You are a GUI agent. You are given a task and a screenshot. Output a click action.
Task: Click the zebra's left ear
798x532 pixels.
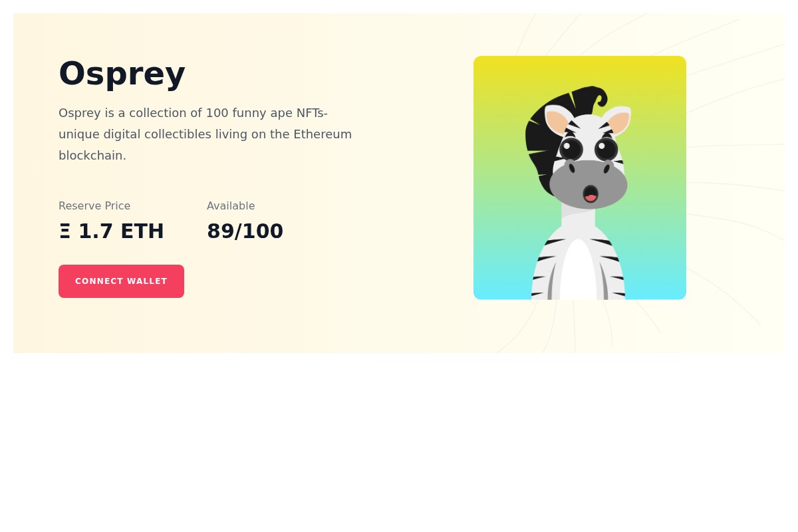tap(557, 121)
